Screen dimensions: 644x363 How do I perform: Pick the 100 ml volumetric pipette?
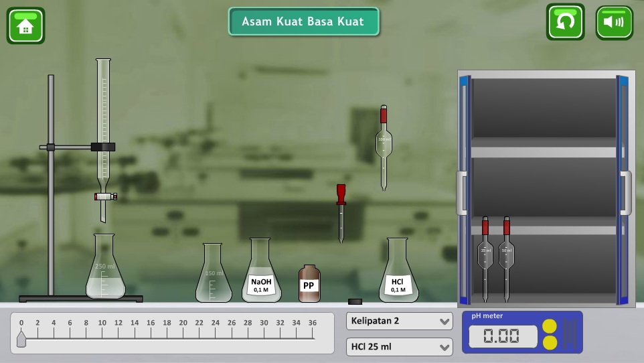(384, 147)
